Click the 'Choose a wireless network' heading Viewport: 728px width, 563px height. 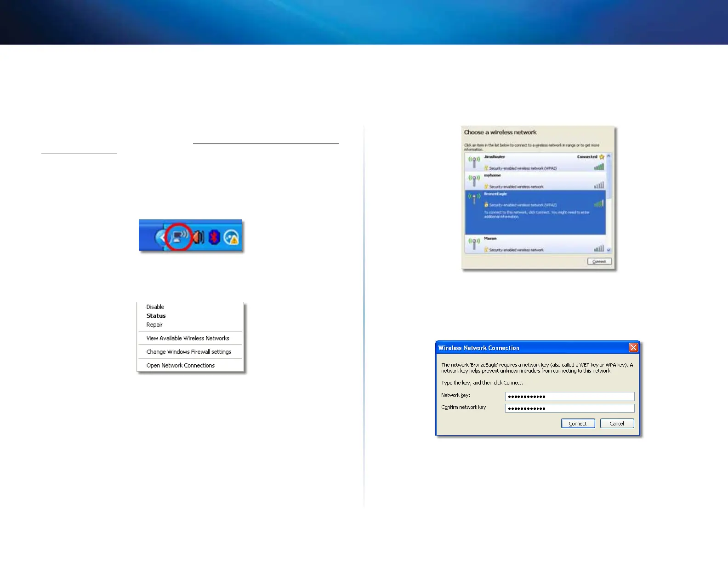point(500,132)
